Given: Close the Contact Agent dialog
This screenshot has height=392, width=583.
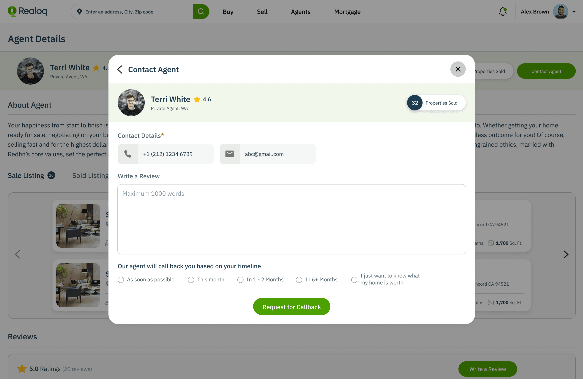Looking at the screenshot, I should (x=457, y=69).
